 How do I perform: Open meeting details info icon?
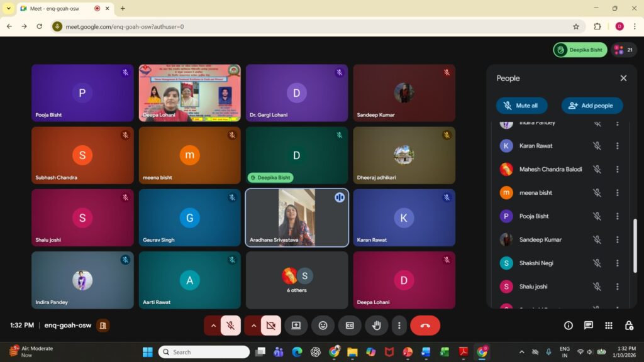(568, 326)
